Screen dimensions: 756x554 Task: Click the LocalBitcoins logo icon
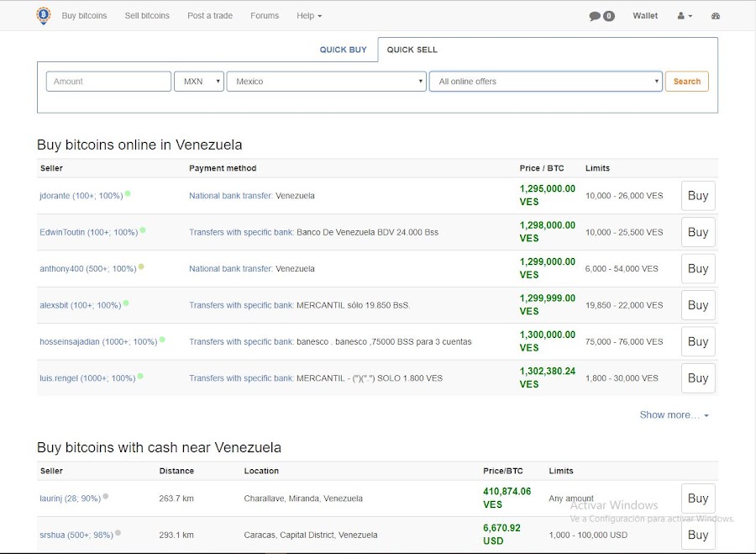pos(44,15)
